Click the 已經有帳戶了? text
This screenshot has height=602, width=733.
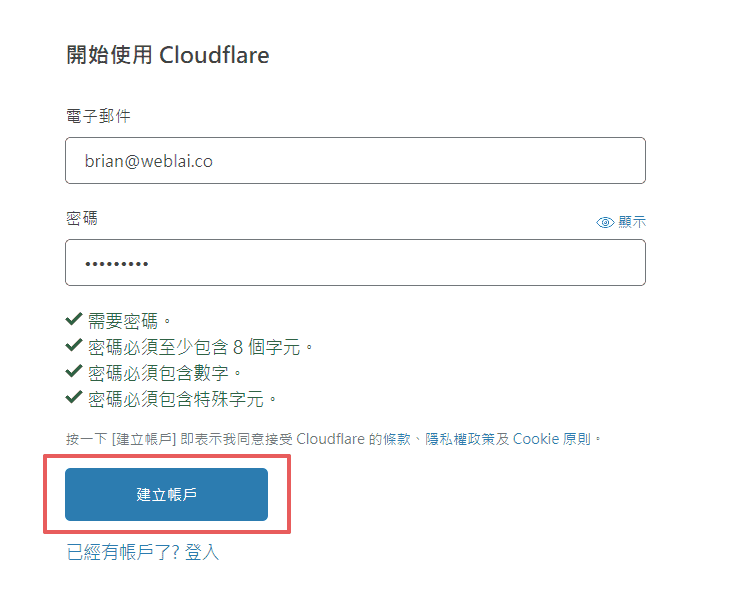click(x=123, y=552)
